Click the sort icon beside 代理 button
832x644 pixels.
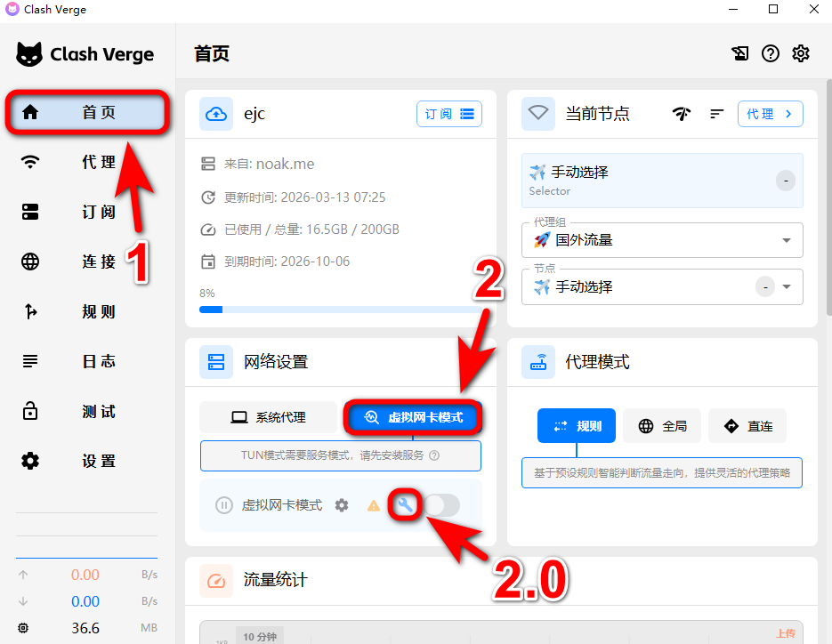(716, 114)
